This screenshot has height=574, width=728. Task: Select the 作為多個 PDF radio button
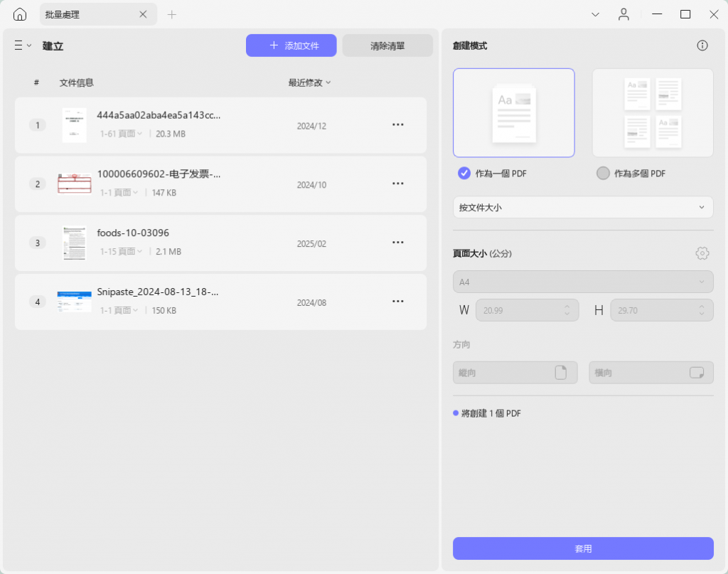pos(603,174)
